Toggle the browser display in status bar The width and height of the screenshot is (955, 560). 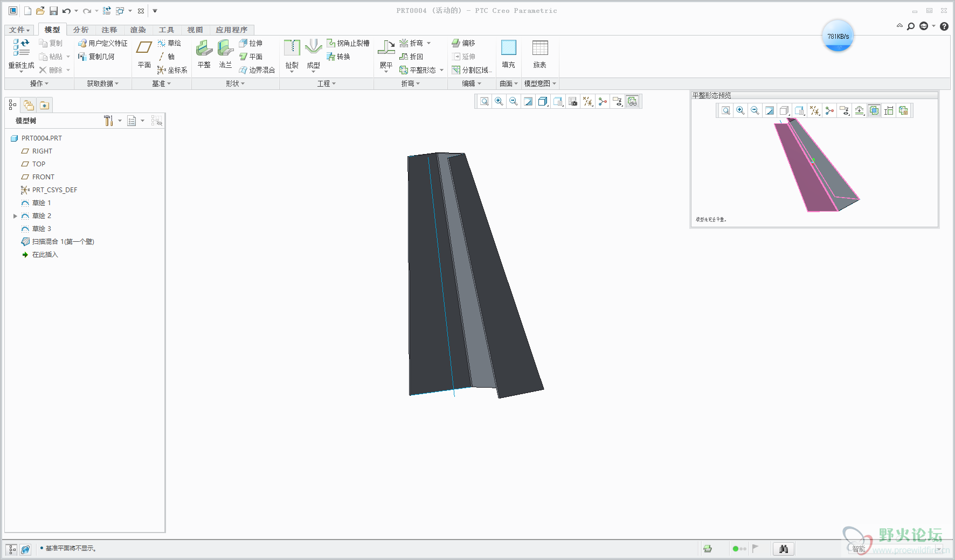click(x=25, y=549)
